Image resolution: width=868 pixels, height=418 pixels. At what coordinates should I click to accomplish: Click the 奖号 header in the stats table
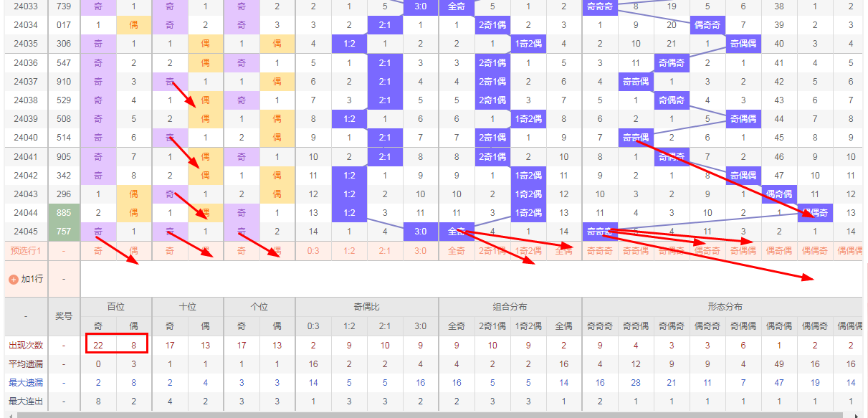[64, 316]
